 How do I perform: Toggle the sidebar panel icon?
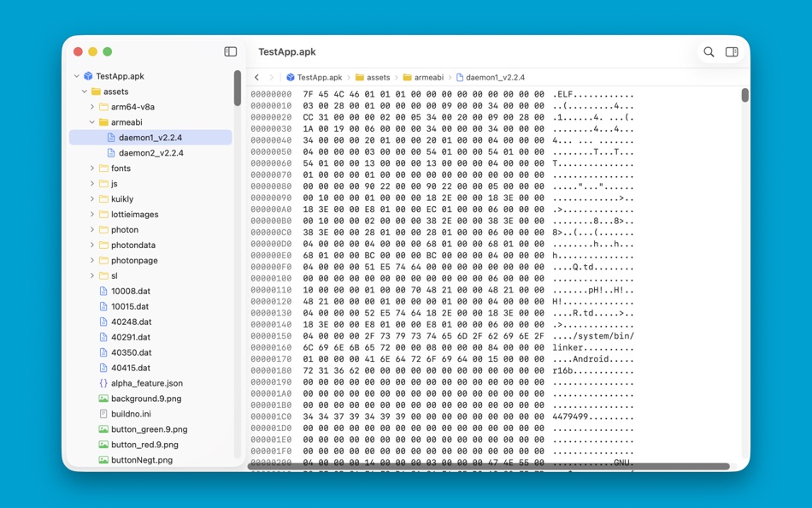coord(231,51)
